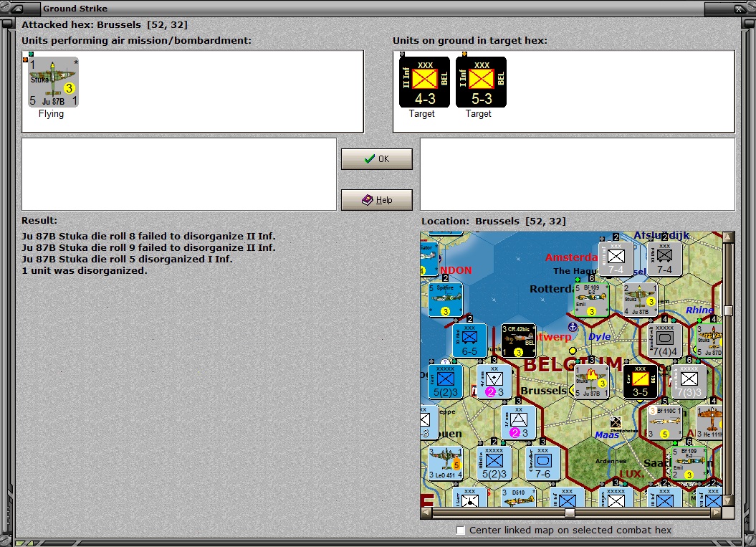
Task: Select the Rundstedt 7(4)4 army group counter
Action: tap(664, 341)
